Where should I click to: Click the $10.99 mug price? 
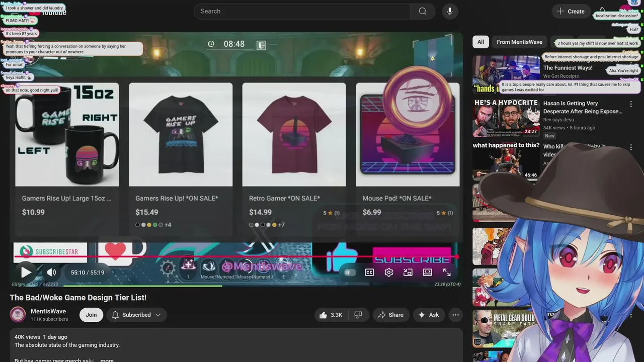click(x=33, y=212)
